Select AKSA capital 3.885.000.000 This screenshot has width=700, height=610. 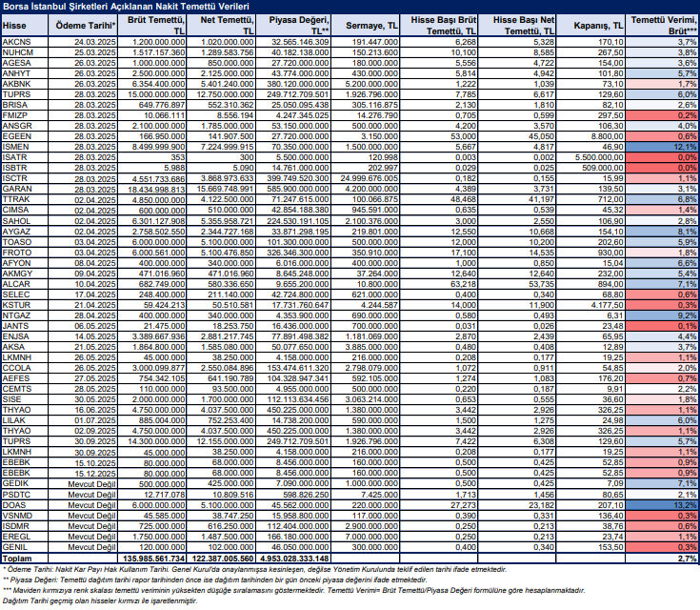(366, 347)
